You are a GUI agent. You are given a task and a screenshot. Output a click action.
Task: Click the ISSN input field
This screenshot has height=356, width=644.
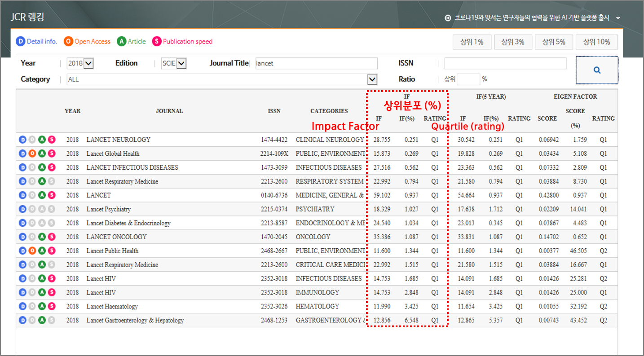[x=505, y=63]
